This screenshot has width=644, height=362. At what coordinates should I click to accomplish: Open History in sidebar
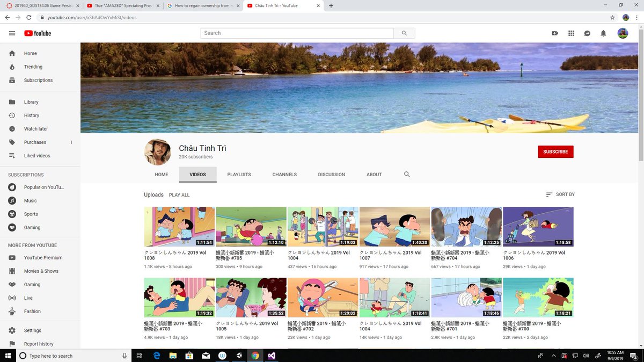[40, 115]
